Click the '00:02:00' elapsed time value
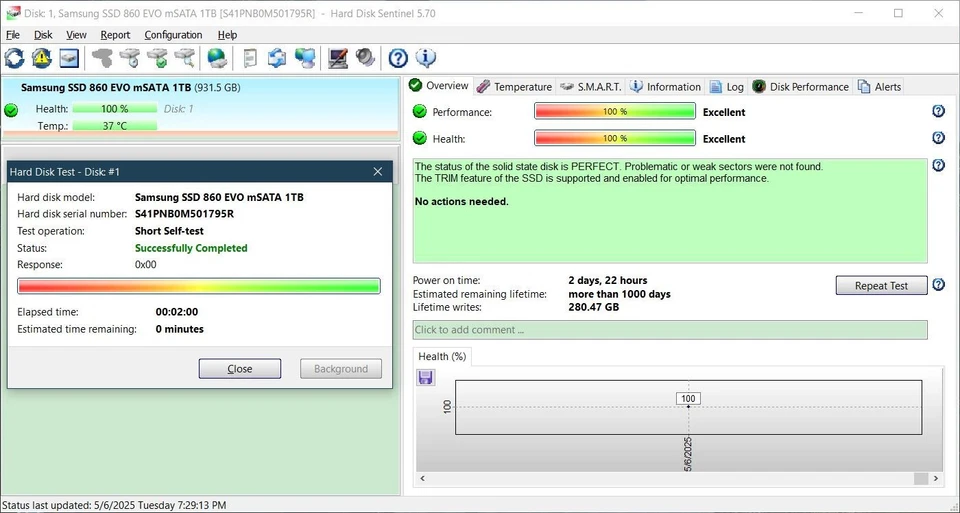This screenshot has height=513, width=960. pos(176,312)
